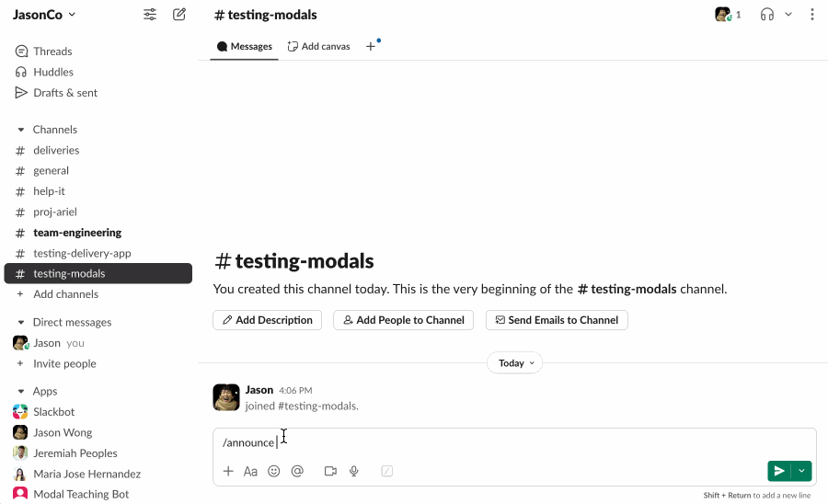Record an audio clip with microphone
Screen dimensions: 828x504
click(x=354, y=471)
